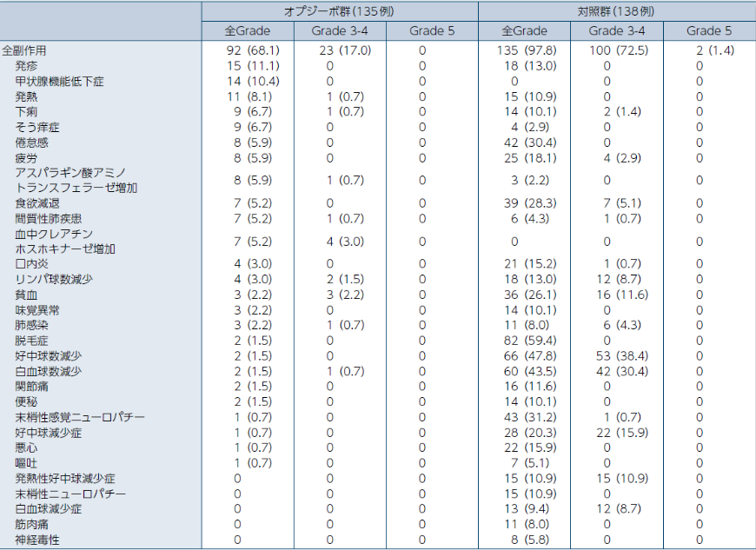Select the 全Grade header under オプジーボ群
Viewport: 756px width, 550px height.
tap(248, 31)
